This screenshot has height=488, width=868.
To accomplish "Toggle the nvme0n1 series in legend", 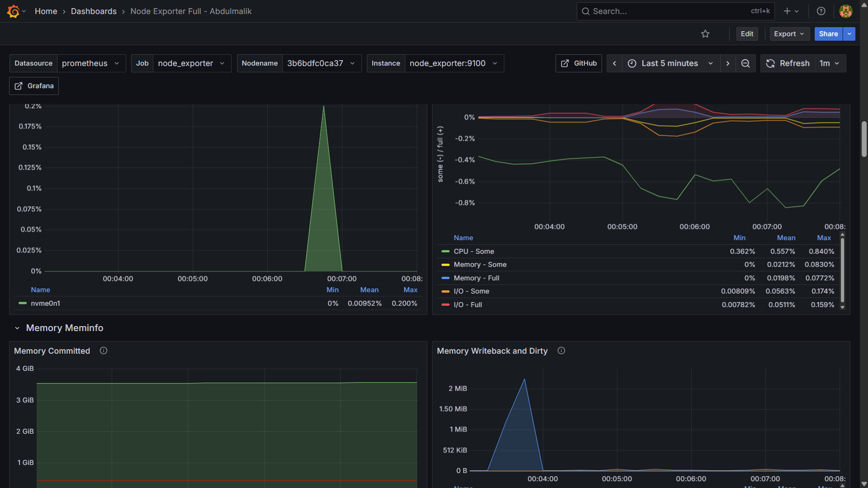I will [45, 303].
